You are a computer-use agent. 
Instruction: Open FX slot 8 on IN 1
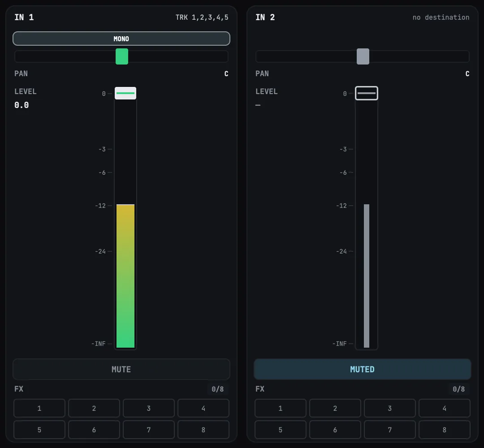[x=203, y=430]
